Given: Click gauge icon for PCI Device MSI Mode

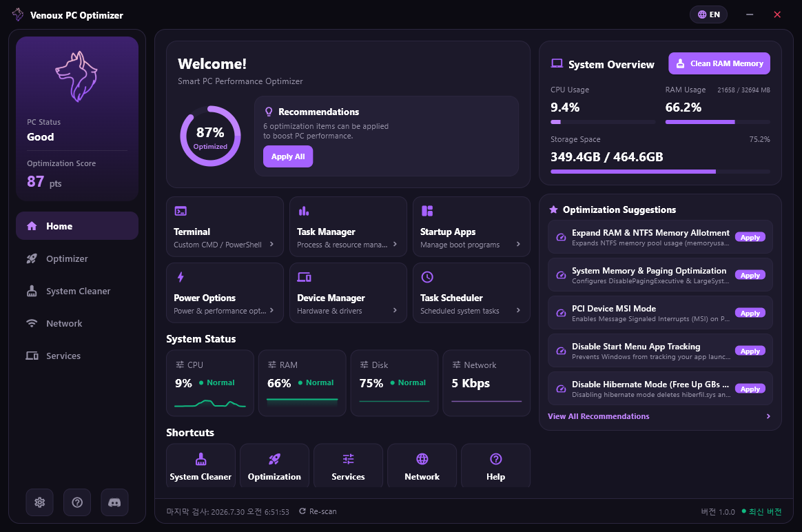Looking at the screenshot, I should pyautogui.click(x=561, y=313).
